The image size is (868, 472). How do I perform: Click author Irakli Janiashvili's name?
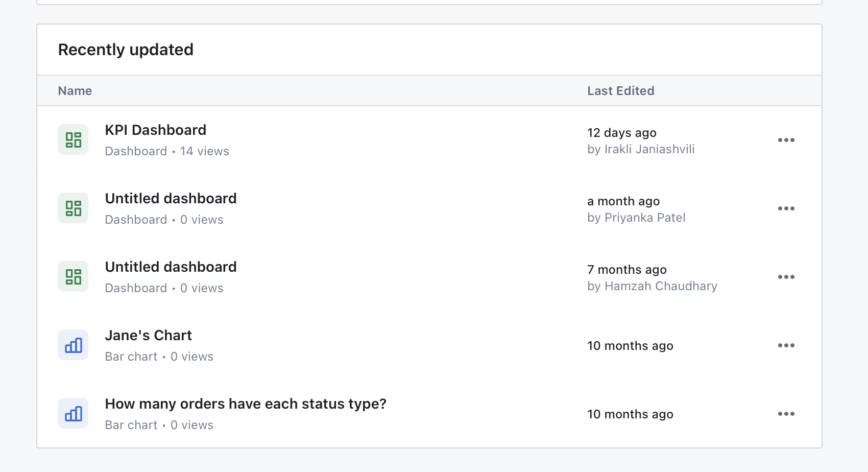coord(648,149)
